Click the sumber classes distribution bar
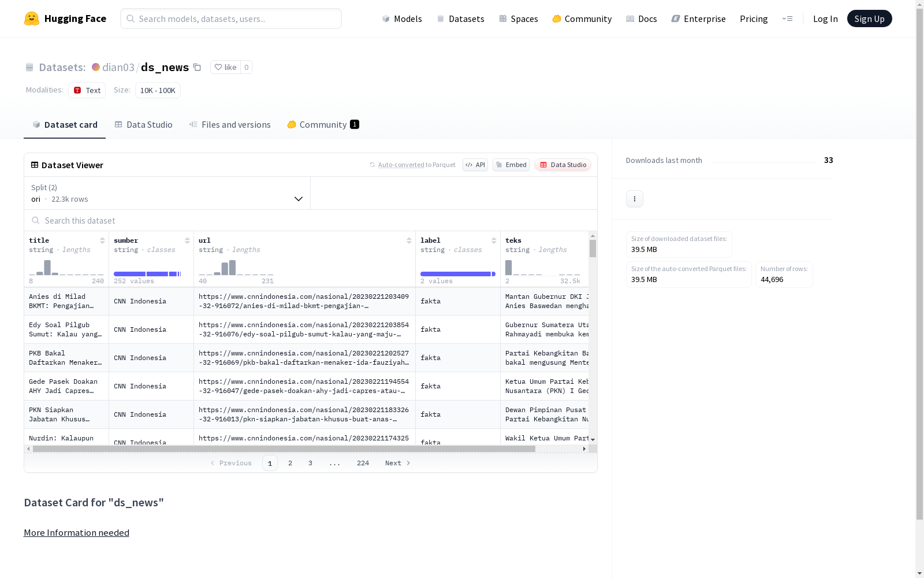This screenshot has height=578, width=924. pyautogui.click(x=147, y=274)
